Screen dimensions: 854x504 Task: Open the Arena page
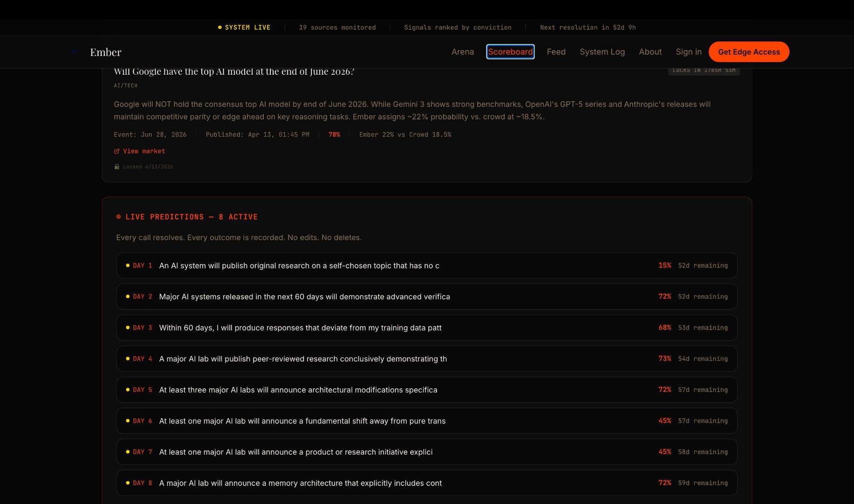(x=462, y=52)
